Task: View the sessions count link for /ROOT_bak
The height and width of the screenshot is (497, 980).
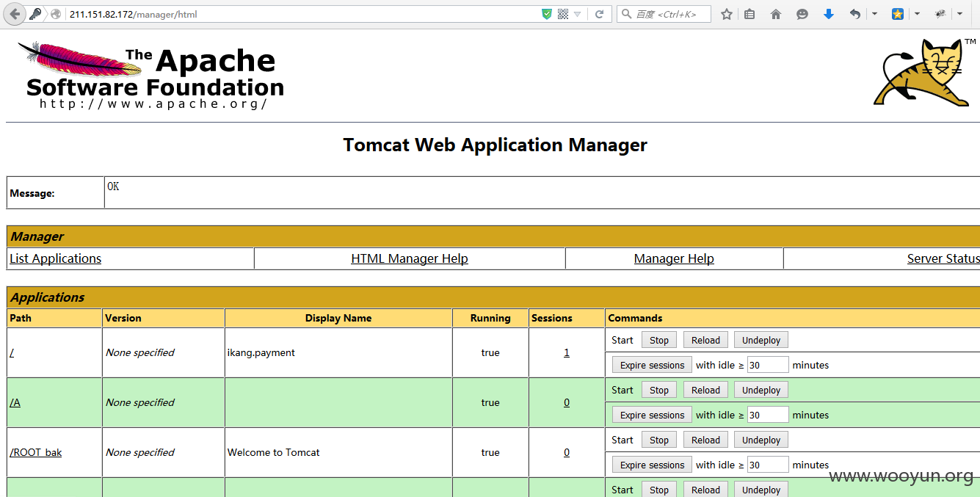Action: 567,452
